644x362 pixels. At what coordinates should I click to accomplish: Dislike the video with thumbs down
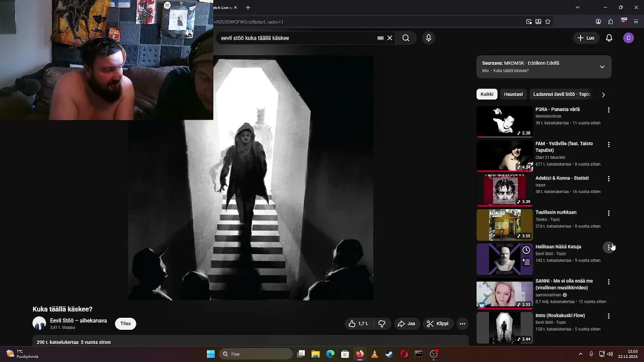[382, 324]
